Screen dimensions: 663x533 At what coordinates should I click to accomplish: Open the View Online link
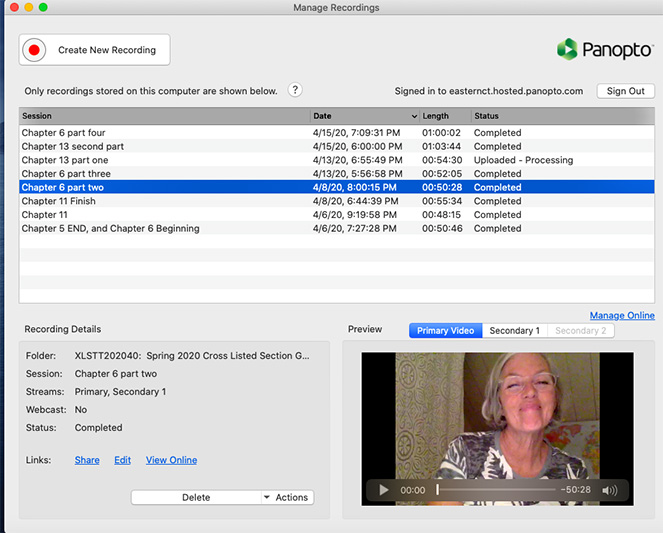click(171, 460)
